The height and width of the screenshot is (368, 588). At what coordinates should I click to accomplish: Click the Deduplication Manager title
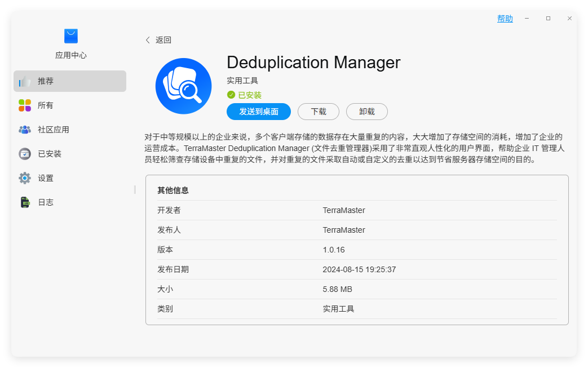313,62
